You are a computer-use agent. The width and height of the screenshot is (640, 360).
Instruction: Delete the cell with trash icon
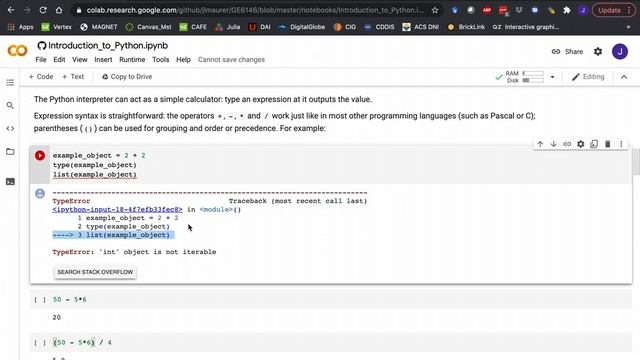pyautogui.click(x=608, y=144)
